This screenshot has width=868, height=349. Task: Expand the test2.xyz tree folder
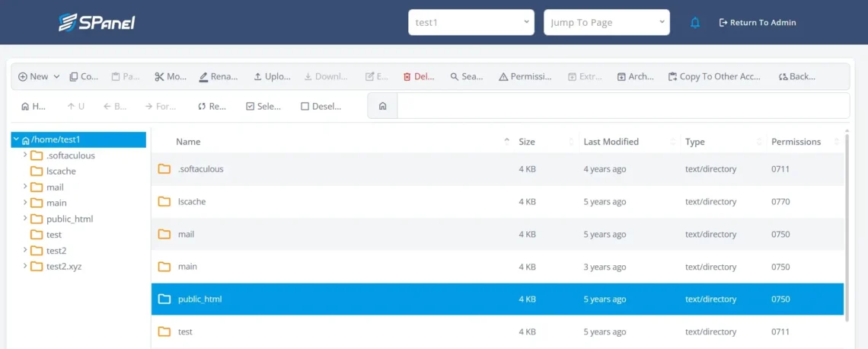coord(25,266)
